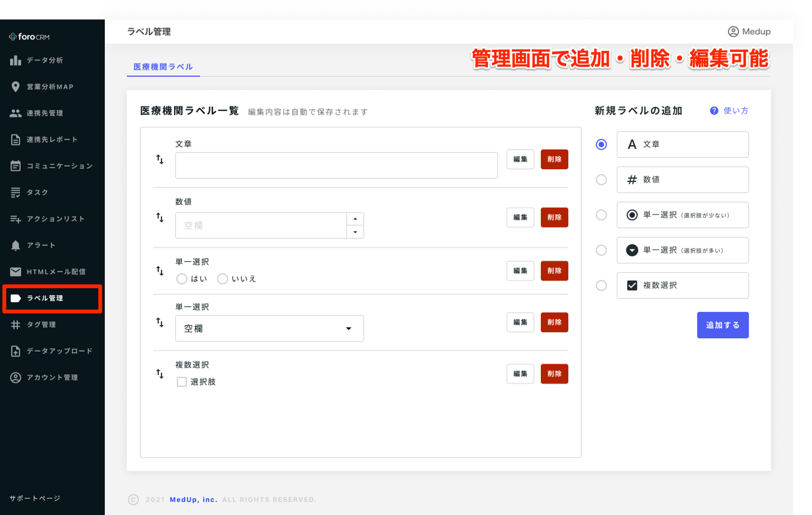
Task: Click the アラート bell icon
Action: [x=15, y=245]
